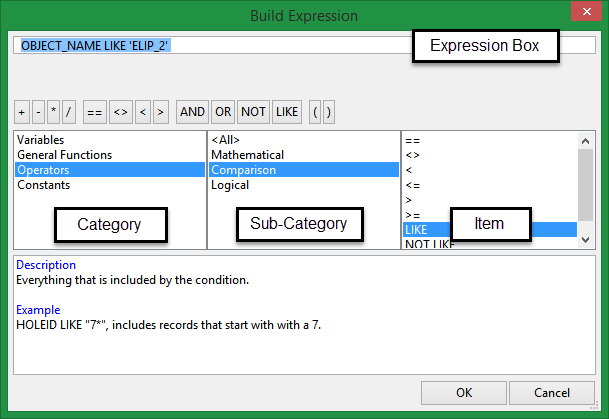The image size is (609, 419).
Task: Select Logical sub-category
Action: point(231,185)
